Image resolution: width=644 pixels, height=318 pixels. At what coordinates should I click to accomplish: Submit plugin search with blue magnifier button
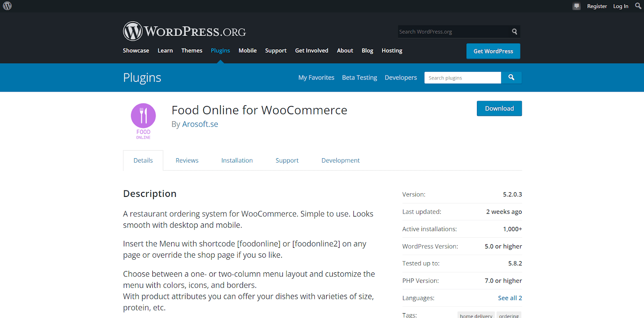tap(511, 77)
